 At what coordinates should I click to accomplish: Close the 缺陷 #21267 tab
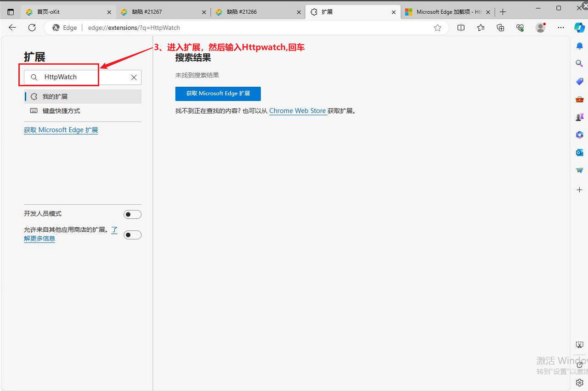point(204,12)
